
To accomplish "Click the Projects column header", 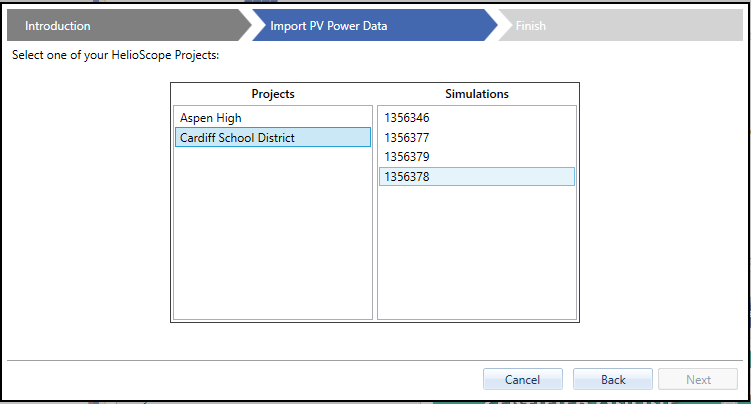I will click(x=273, y=94).
